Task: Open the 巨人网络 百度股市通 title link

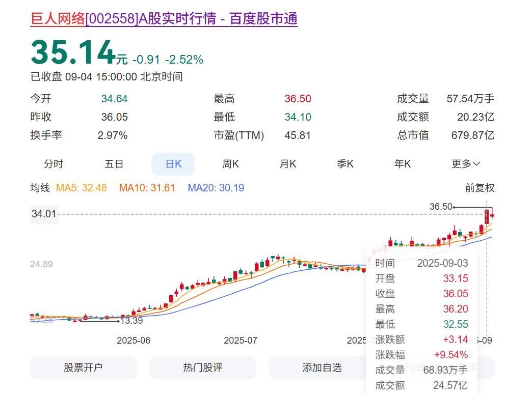Action: pyautogui.click(x=164, y=19)
